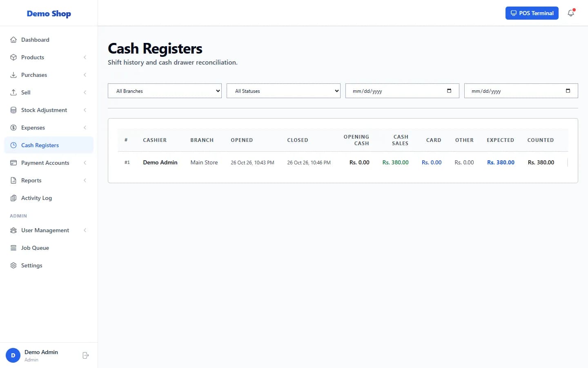Launch the POS Terminal button
This screenshot has height=368, width=588.
(532, 13)
